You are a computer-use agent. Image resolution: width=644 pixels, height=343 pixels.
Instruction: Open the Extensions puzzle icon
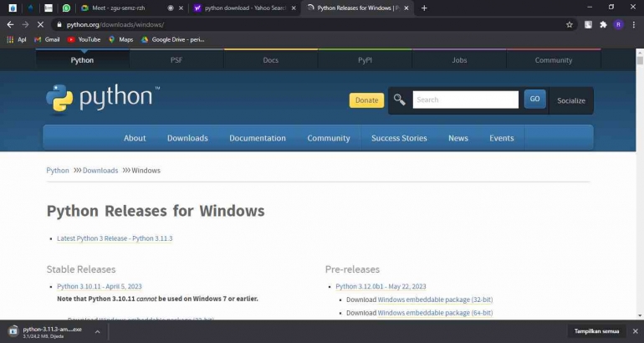click(x=603, y=24)
